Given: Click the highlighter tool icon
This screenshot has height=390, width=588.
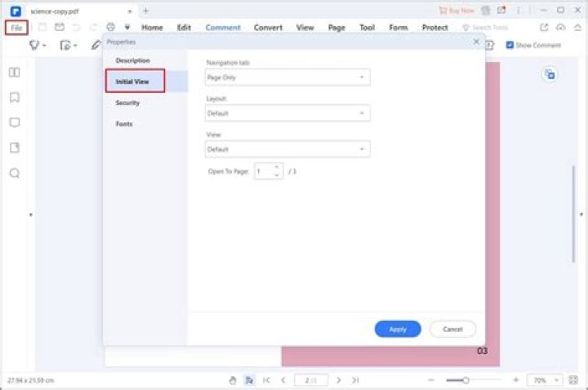Looking at the screenshot, I should click(x=34, y=46).
